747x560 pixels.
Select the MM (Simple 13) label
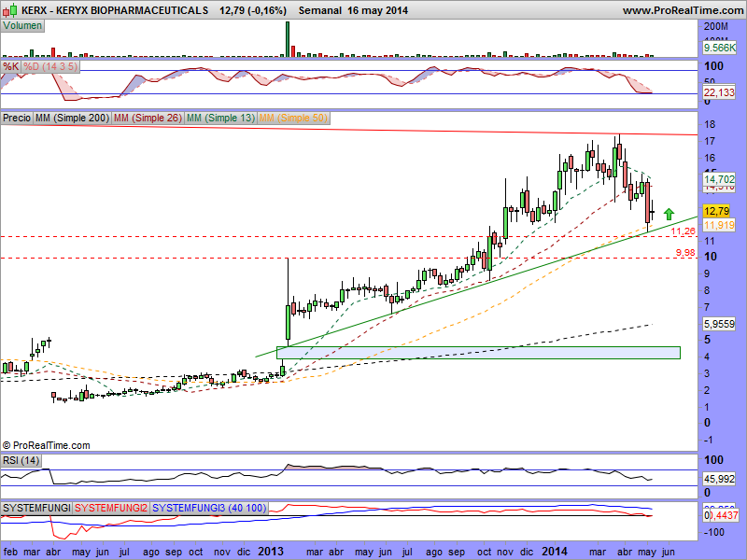220,118
